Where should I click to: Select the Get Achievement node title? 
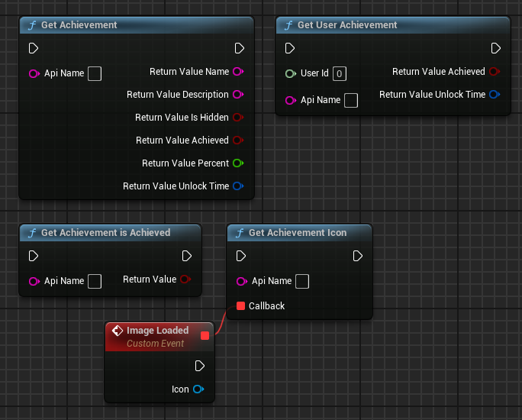coord(79,25)
